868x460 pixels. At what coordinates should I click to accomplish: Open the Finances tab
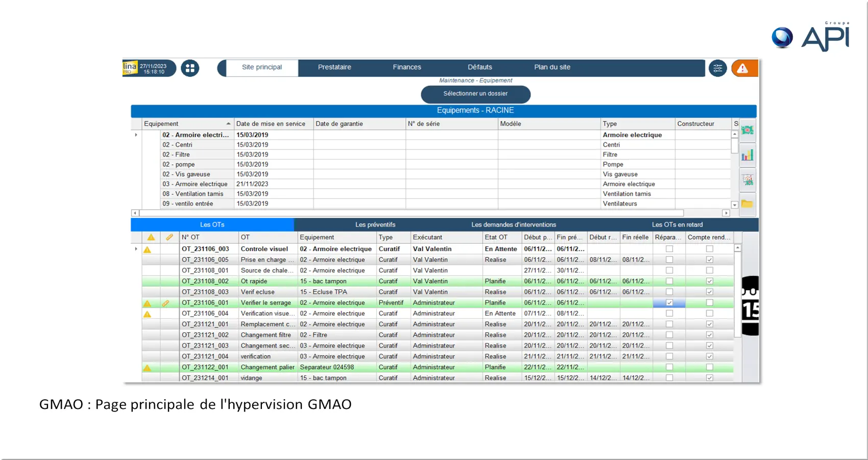coord(407,67)
